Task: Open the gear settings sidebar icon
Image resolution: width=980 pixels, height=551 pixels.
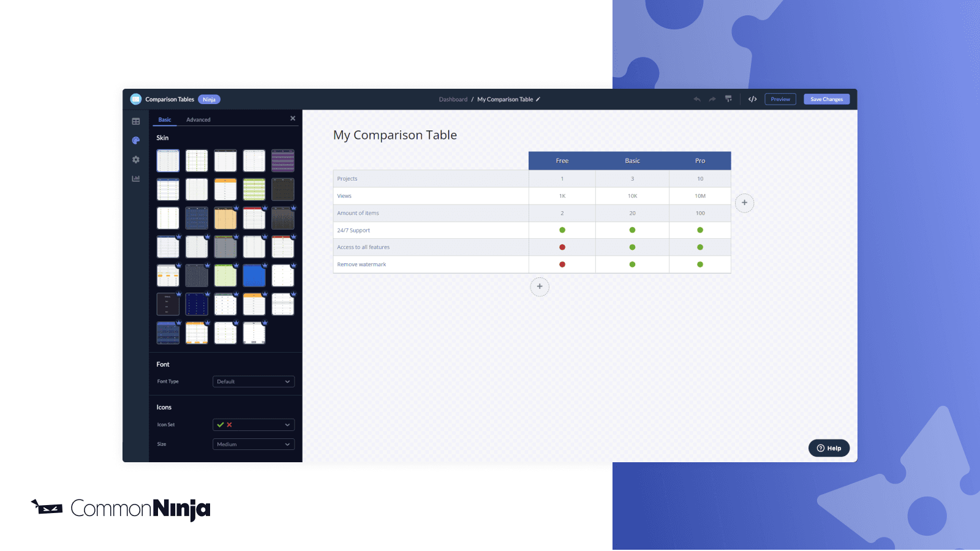Action: tap(136, 160)
